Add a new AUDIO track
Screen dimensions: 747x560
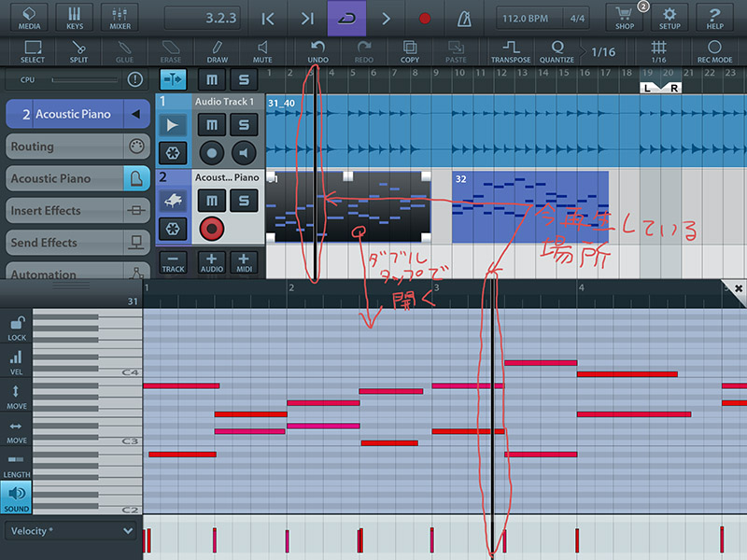tap(212, 263)
